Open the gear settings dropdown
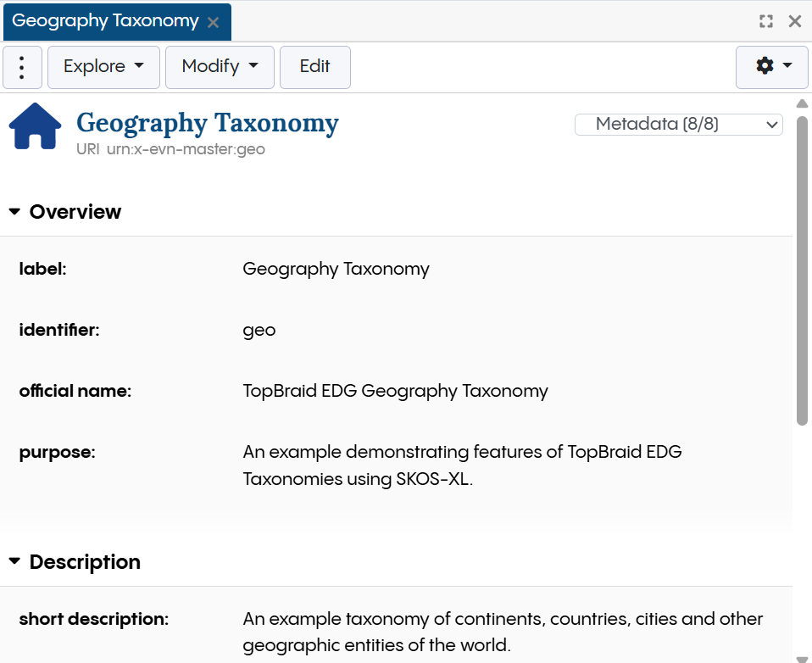The height and width of the screenshot is (663, 812). 771,67
